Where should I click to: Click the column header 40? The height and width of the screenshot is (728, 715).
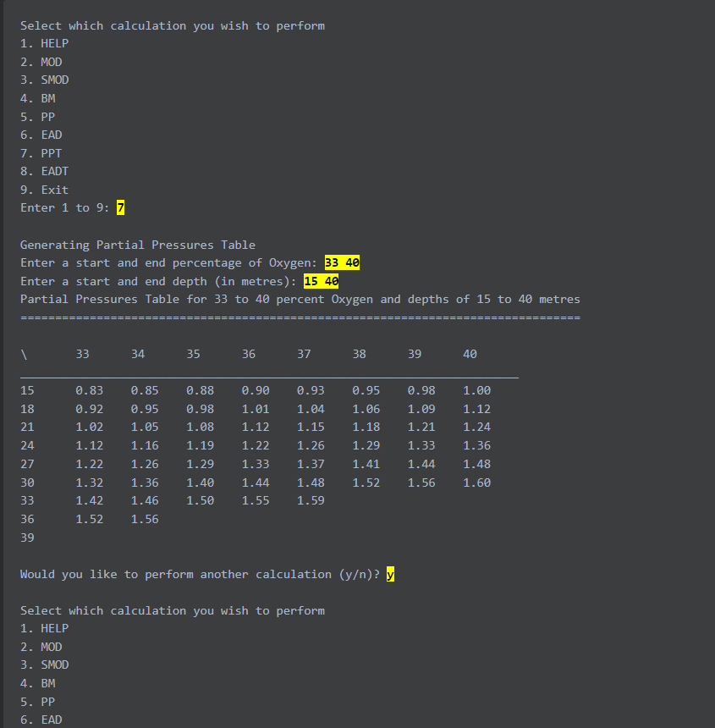tap(470, 354)
